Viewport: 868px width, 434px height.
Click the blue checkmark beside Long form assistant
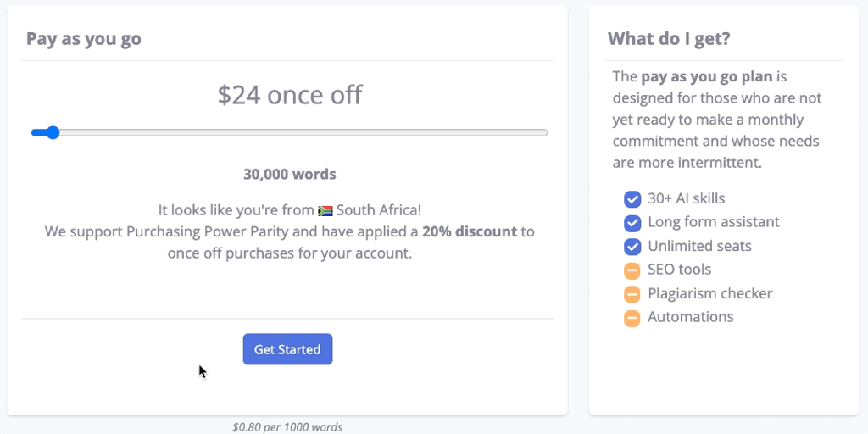[x=632, y=223]
